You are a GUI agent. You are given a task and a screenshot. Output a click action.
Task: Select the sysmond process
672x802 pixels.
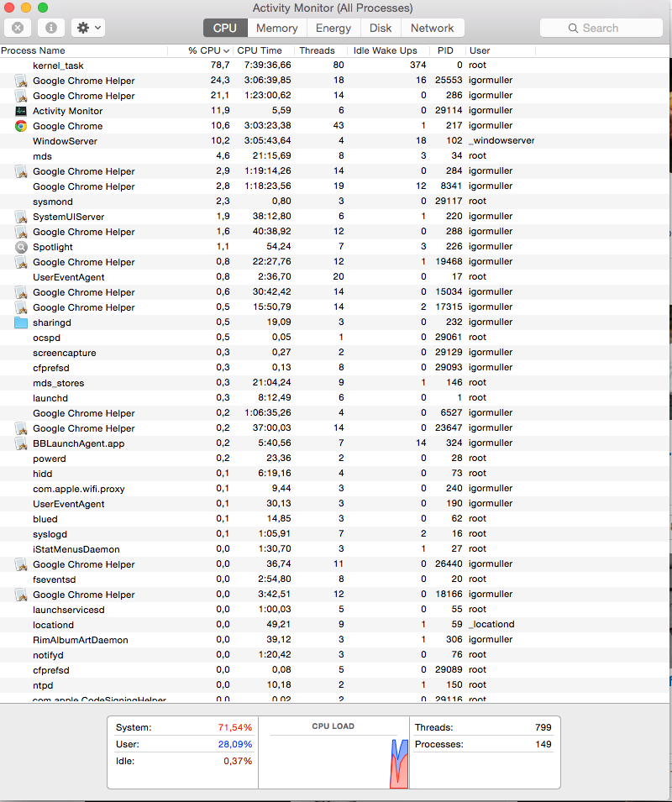334,201
